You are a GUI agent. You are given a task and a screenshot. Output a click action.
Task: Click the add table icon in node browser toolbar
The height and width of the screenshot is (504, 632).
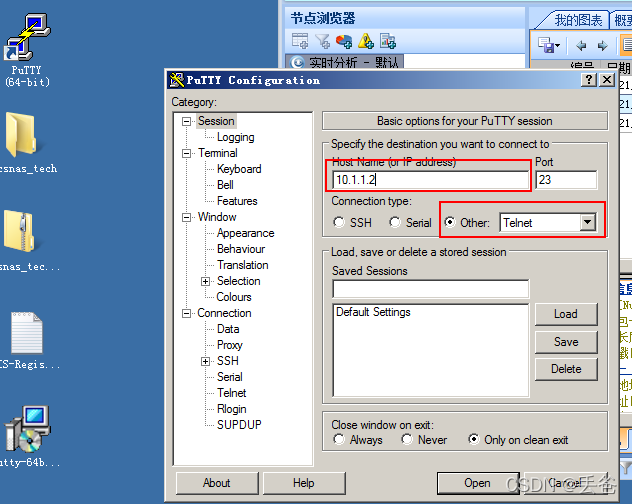pos(300,41)
